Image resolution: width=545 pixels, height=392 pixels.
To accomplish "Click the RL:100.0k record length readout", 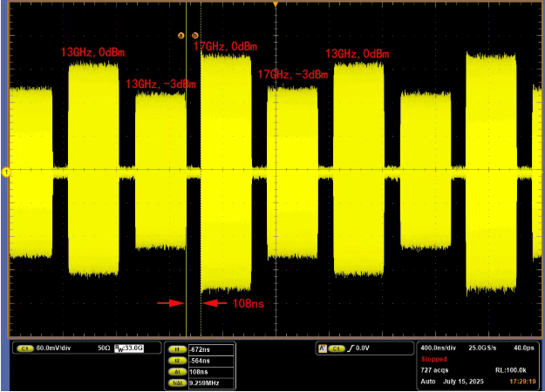I will click(511, 370).
